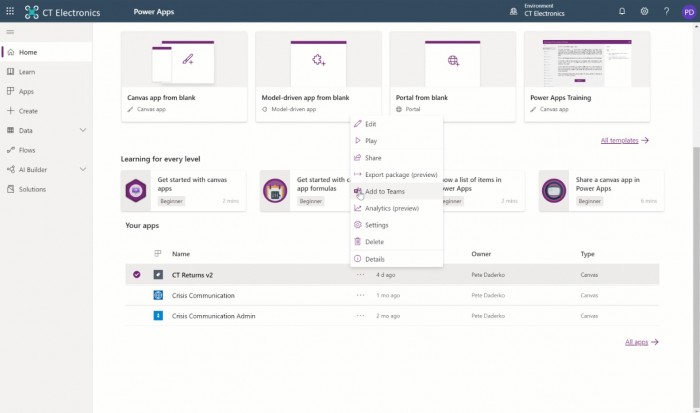The width and height of the screenshot is (700, 413).
Task: Open the Canvas app from blank card
Action: (x=184, y=76)
